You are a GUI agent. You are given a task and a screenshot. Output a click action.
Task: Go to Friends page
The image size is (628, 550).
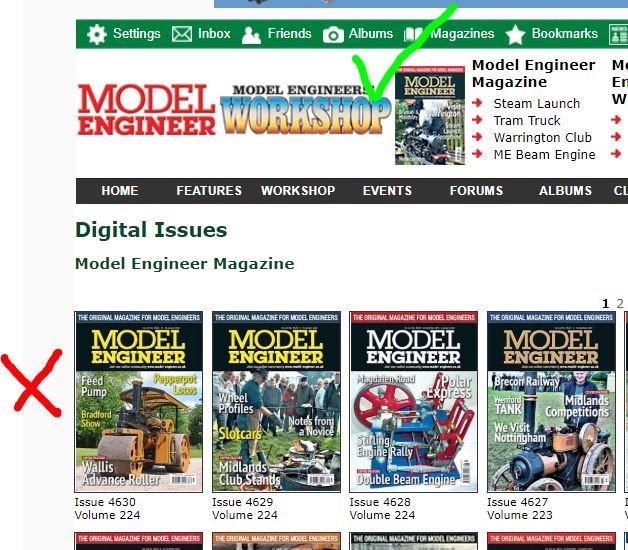pyautogui.click(x=290, y=33)
